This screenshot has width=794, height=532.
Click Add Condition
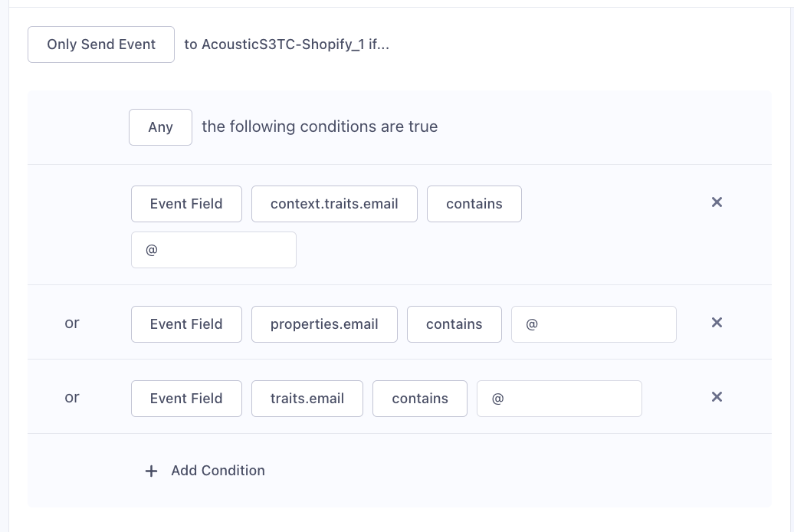218,470
